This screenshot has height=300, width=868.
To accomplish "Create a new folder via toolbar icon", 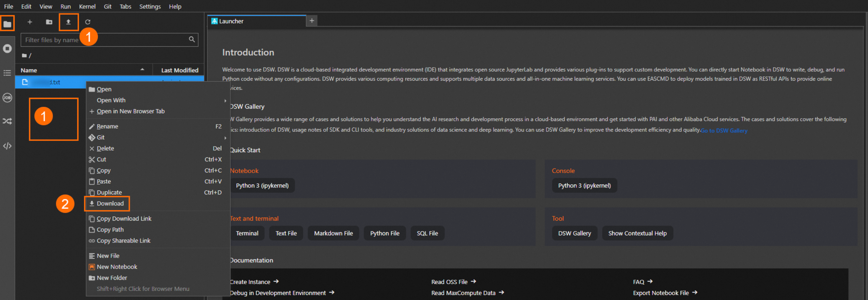I will click(49, 22).
